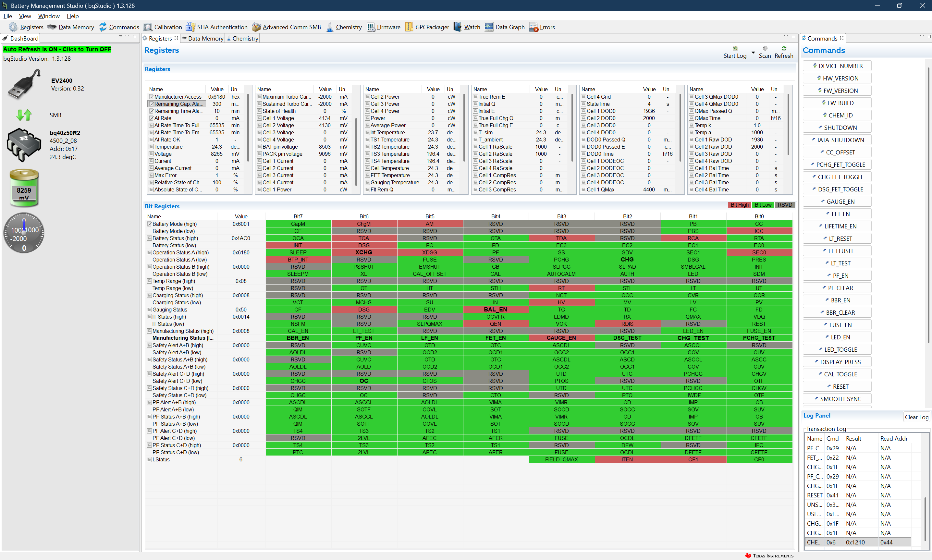Viewport: 932px width, 560px height.
Task: Send the LIFETIME_EN command
Action: (x=837, y=226)
